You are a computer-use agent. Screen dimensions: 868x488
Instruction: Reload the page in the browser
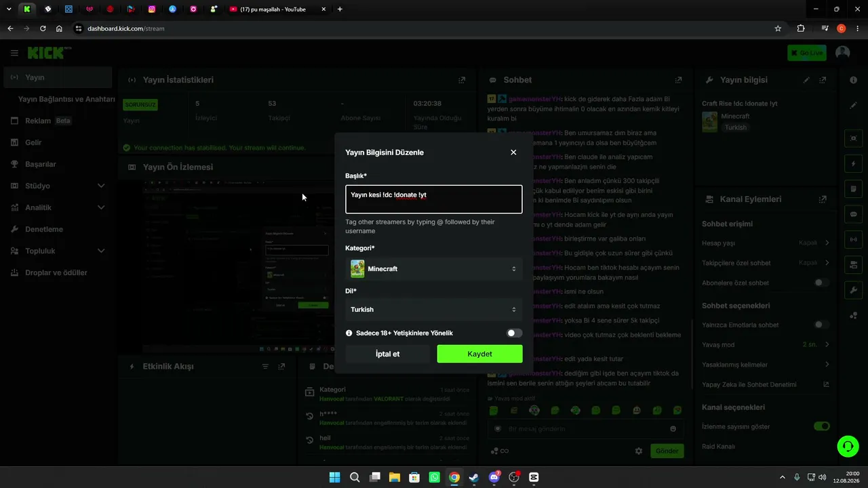coord(43,28)
